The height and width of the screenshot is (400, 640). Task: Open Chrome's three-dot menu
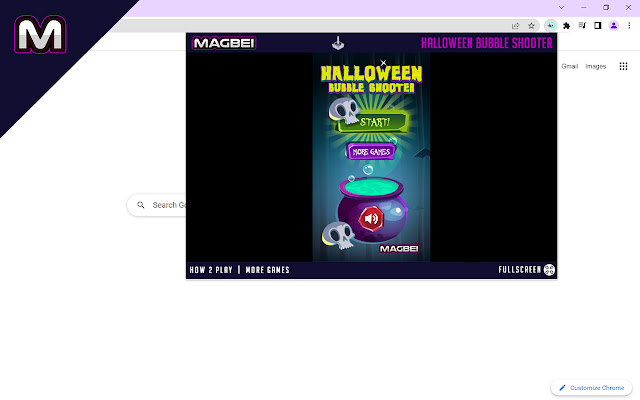629,26
